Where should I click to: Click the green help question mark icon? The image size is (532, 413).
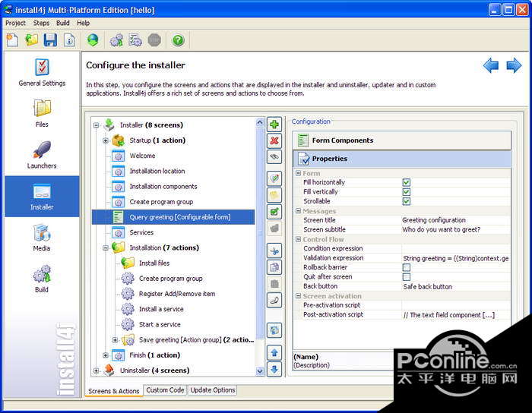178,40
